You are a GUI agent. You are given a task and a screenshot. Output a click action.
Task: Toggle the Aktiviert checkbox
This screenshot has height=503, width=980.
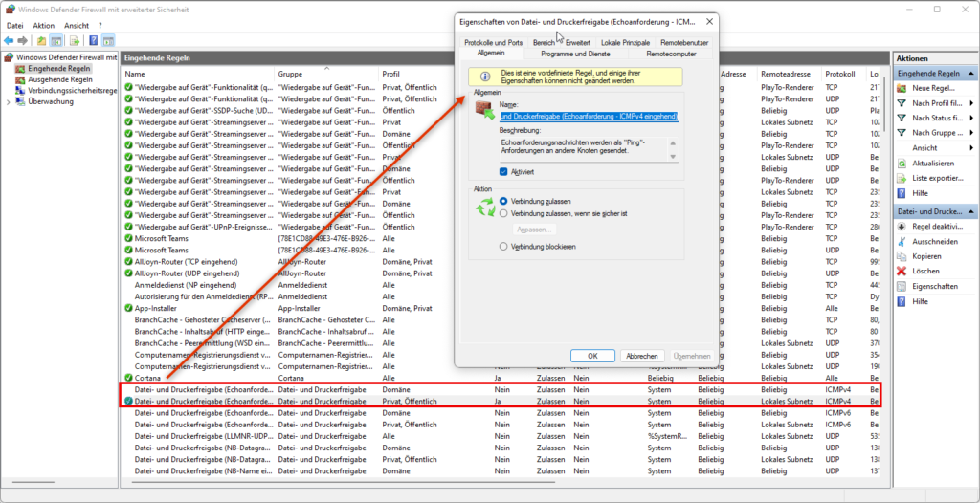[x=503, y=171]
